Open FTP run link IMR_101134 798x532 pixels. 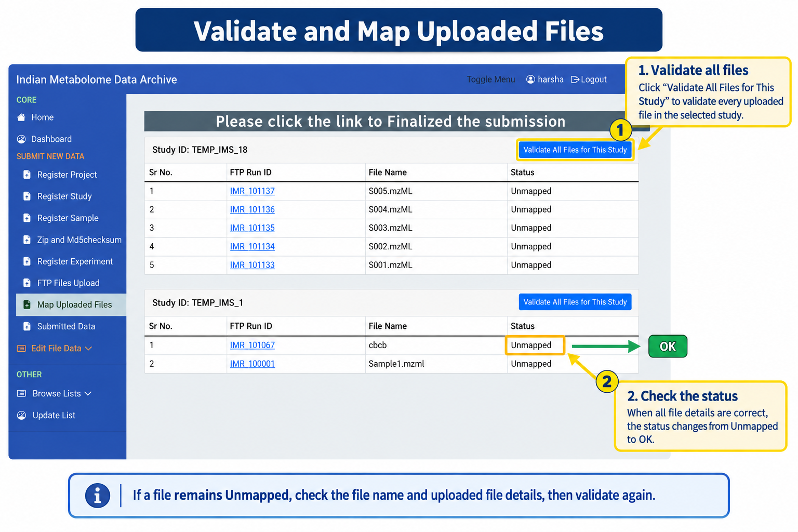pyautogui.click(x=252, y=247)
